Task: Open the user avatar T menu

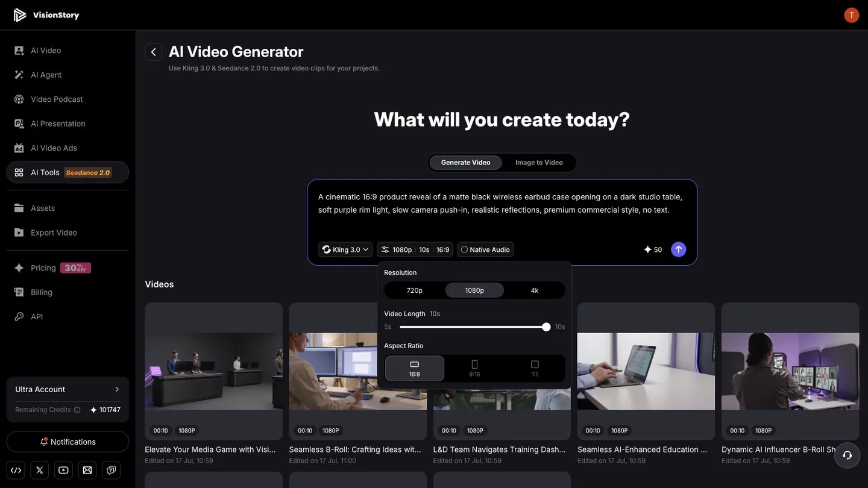Action: (x=851, y=15)
